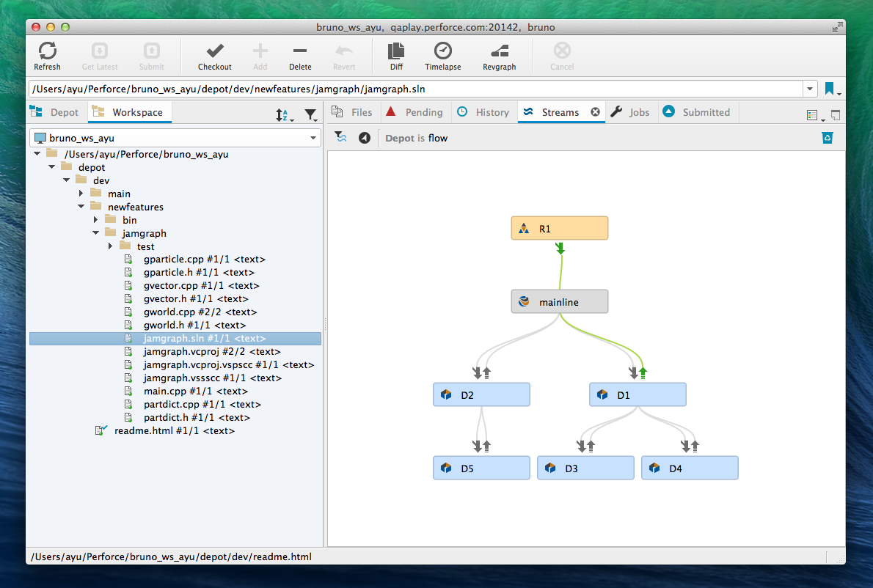The image size is (873, 588).
Task: Select the D3 stream node
Action: click(585, 468)
